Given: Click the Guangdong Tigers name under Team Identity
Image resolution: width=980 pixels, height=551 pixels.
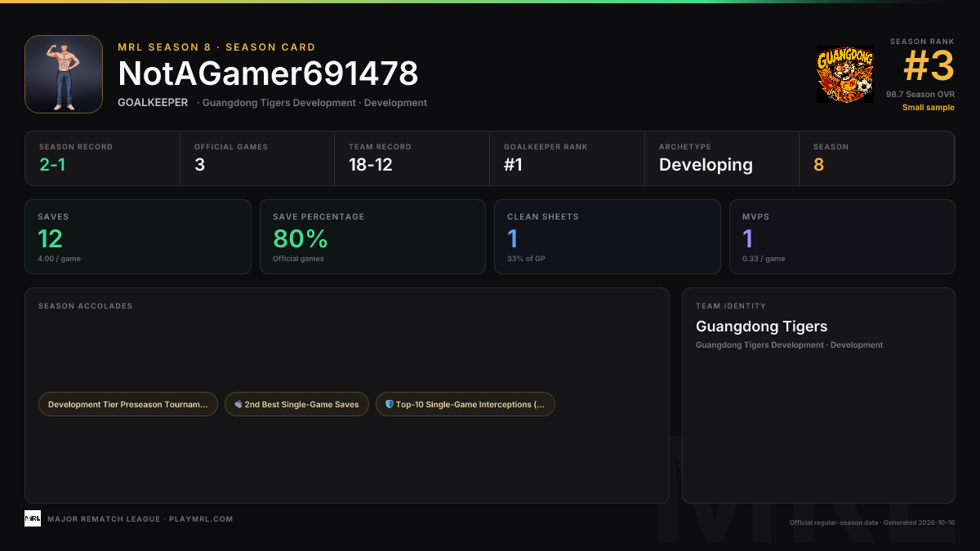Looking at the screenshot, I should coord(762,327).
